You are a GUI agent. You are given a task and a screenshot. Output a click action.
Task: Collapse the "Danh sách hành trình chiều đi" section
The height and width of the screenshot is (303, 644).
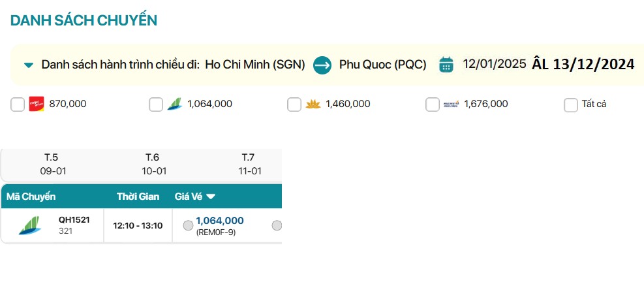point(29,65)
